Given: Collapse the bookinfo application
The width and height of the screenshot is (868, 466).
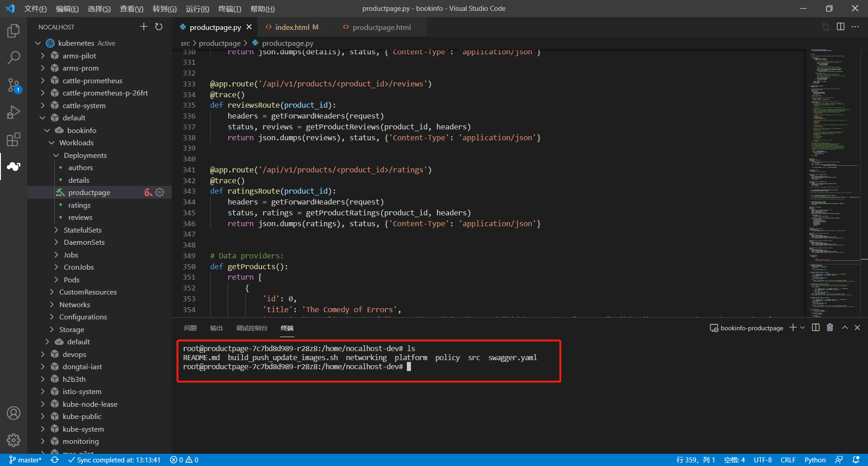Looking at the screenshot, I should [x=47, y=130].
